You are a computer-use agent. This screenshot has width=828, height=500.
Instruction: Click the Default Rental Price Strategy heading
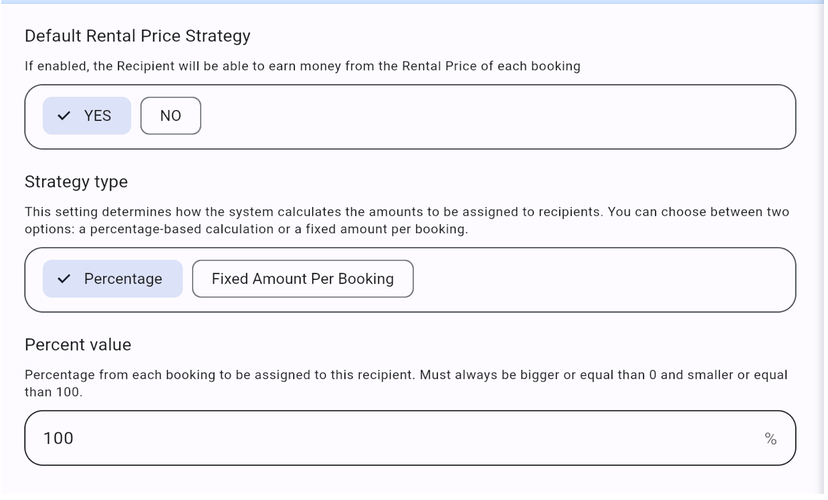point(137,36)
